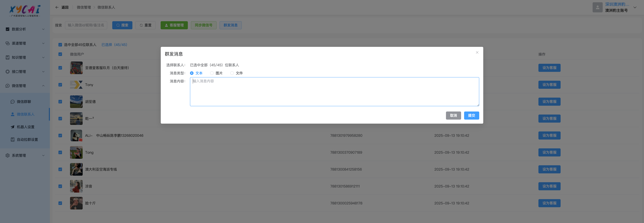Screen dimensions: 644x223
Task: Select the 文件 message type radio
Action: pos(232,73)
